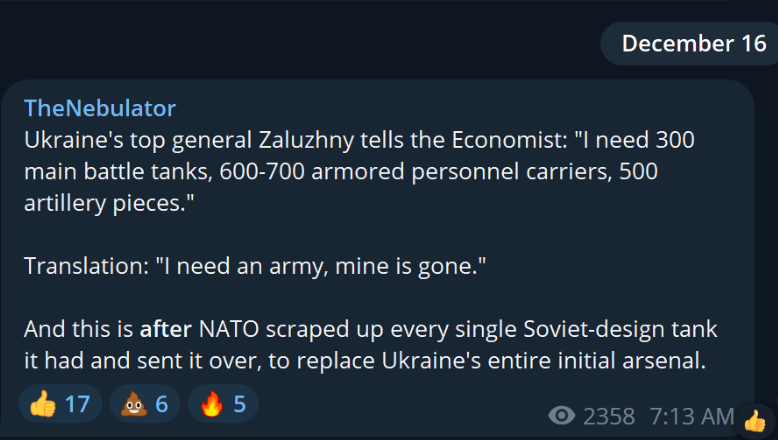This screenshot has width=778, height=440.
Task: Click the count 6 on poop reaction
Action: (161, 405)
